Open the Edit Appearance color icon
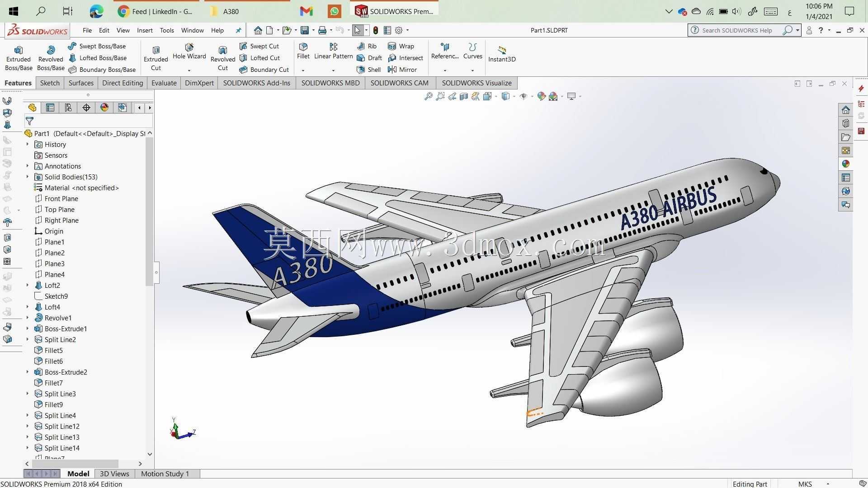868x488 pixels. click(x=541, y=96)
